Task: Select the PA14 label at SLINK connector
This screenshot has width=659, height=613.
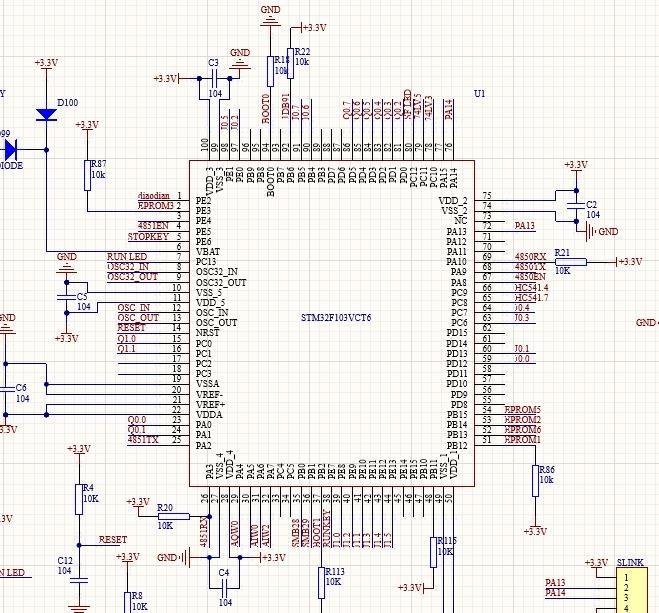Action: coord(555,592)
